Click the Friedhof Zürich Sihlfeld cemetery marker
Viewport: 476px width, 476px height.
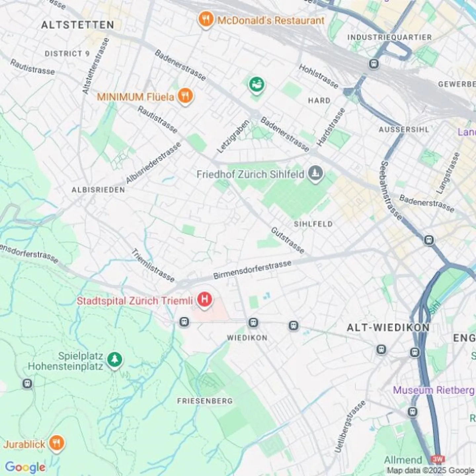[315, 174]
